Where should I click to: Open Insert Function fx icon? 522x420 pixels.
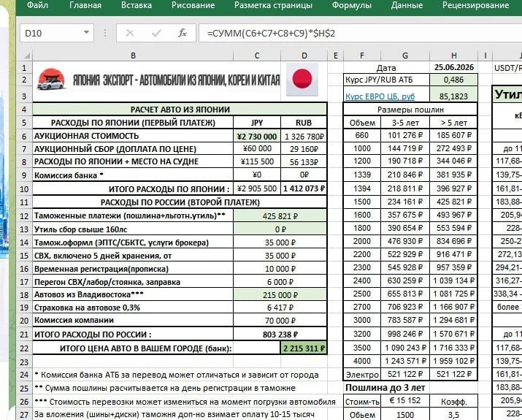coord(183,33)
